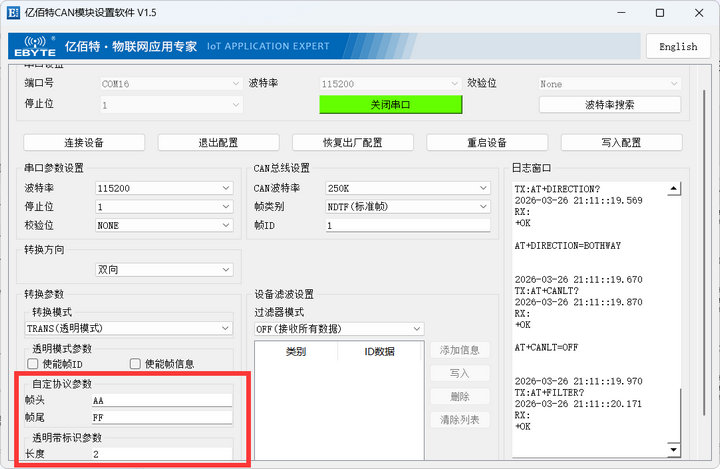
Task: Open the 效验位 None dropdown
Action: [608, 84]
